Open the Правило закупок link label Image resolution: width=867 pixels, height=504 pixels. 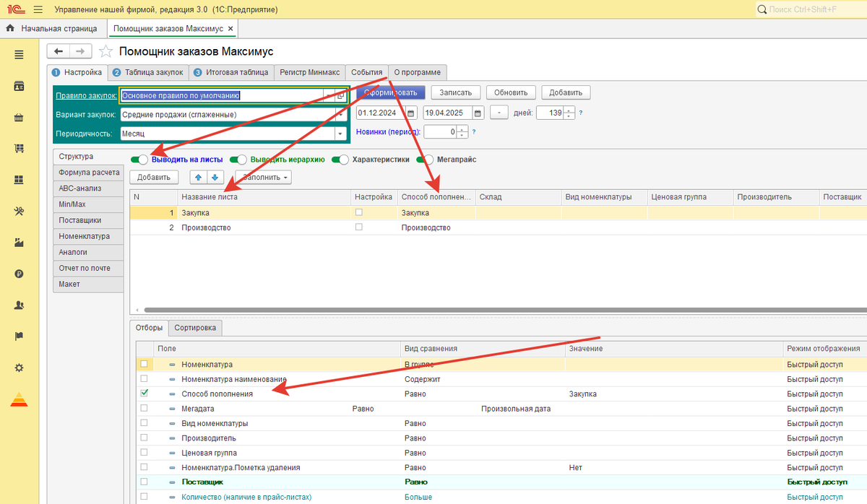85,95
